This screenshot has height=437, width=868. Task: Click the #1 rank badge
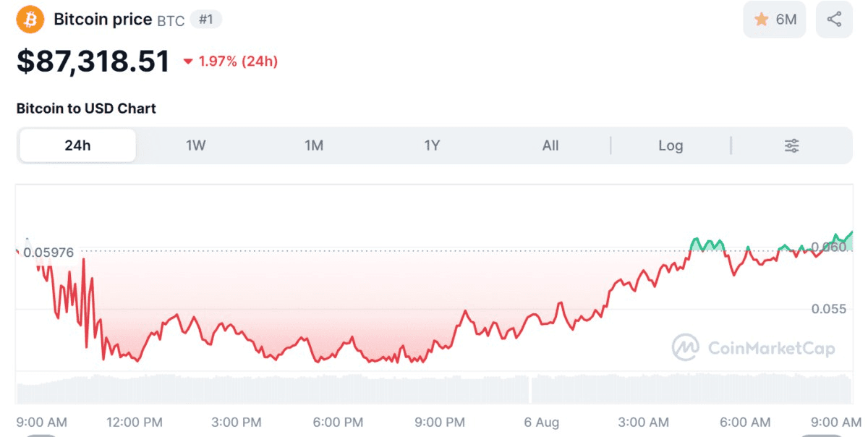pos(206,20)
